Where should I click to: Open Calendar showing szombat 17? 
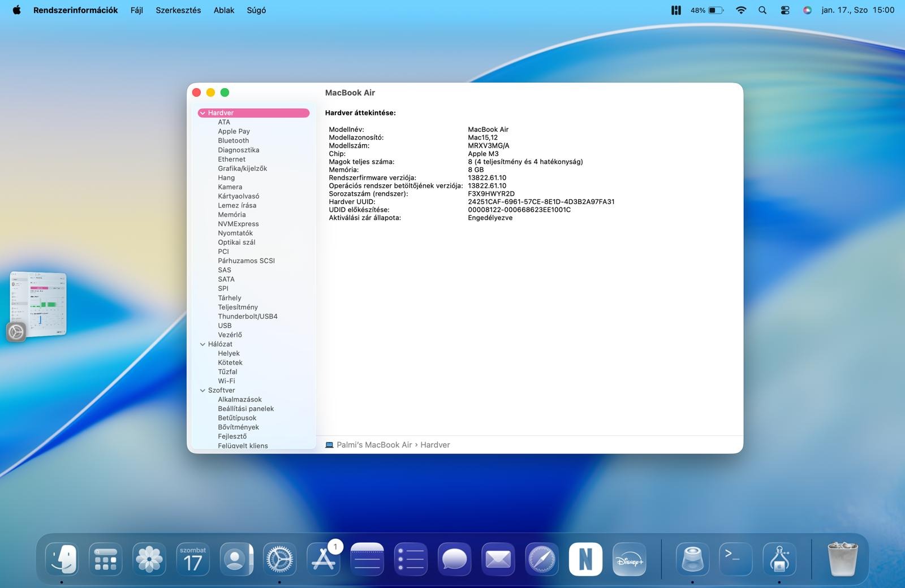tap(193, 559)
